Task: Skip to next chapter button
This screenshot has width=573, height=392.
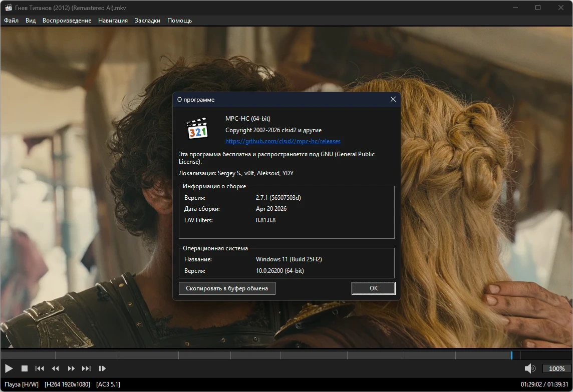Action: coord(86,368)
